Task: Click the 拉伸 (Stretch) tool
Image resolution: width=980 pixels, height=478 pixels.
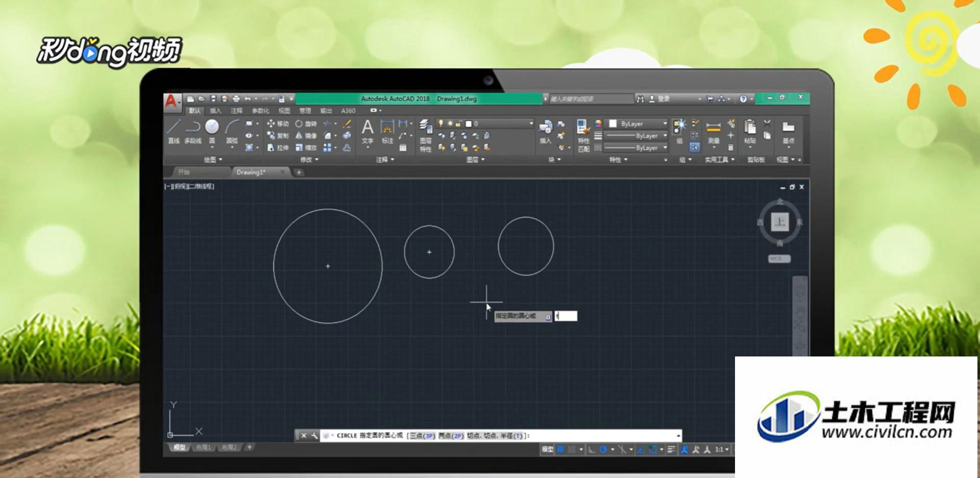Action: 278,148
